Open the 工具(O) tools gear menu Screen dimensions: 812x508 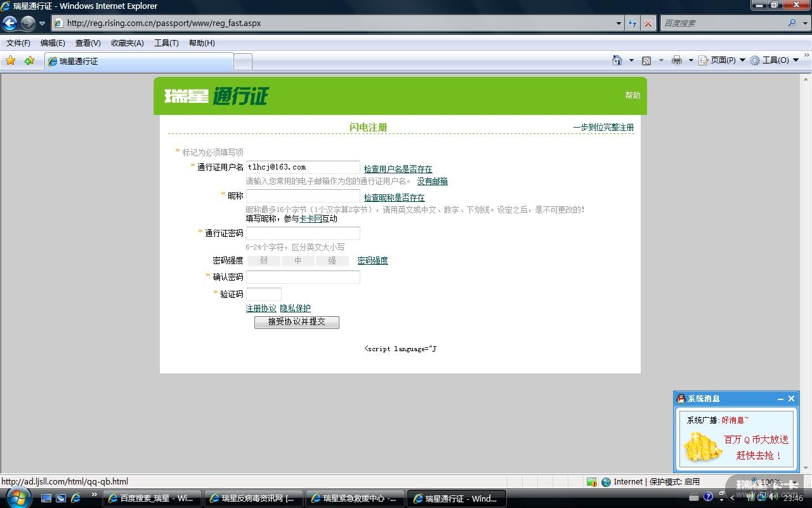pyautogui.click(x=774, y=60)
